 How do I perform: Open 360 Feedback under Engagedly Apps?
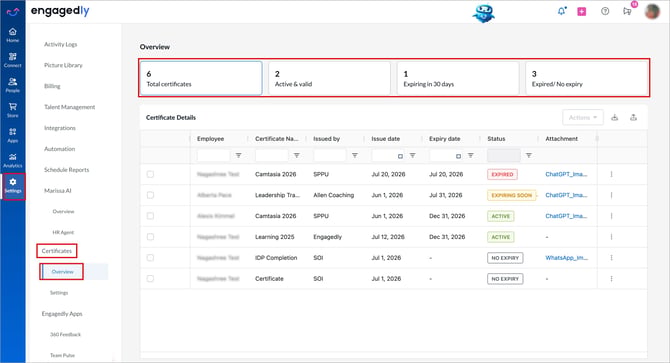coord(65,335)
